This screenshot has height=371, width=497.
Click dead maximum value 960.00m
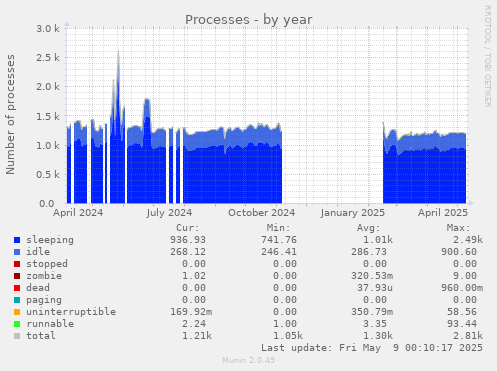(462, 288)
